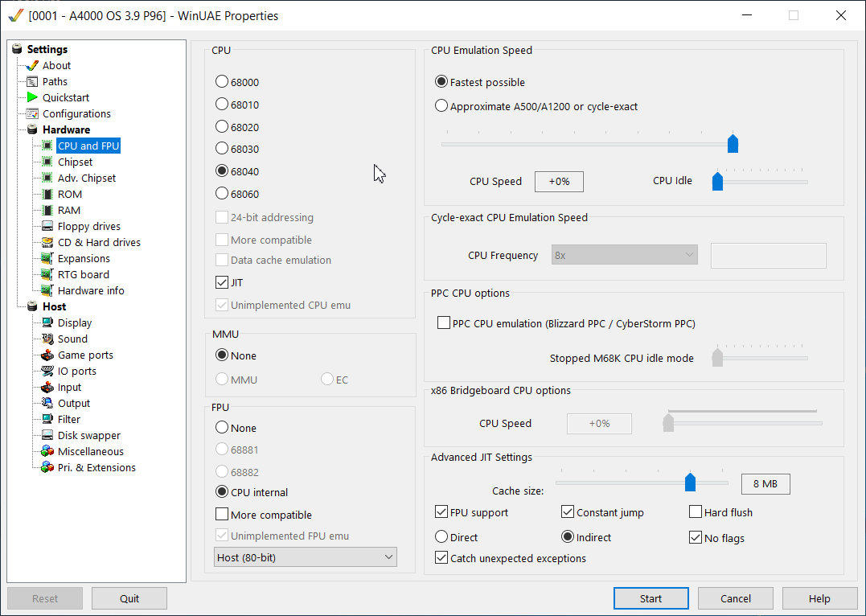This screenshot has width=866, height=616.
Task: Click the Sound speaker icon
Action: [47, 339]
